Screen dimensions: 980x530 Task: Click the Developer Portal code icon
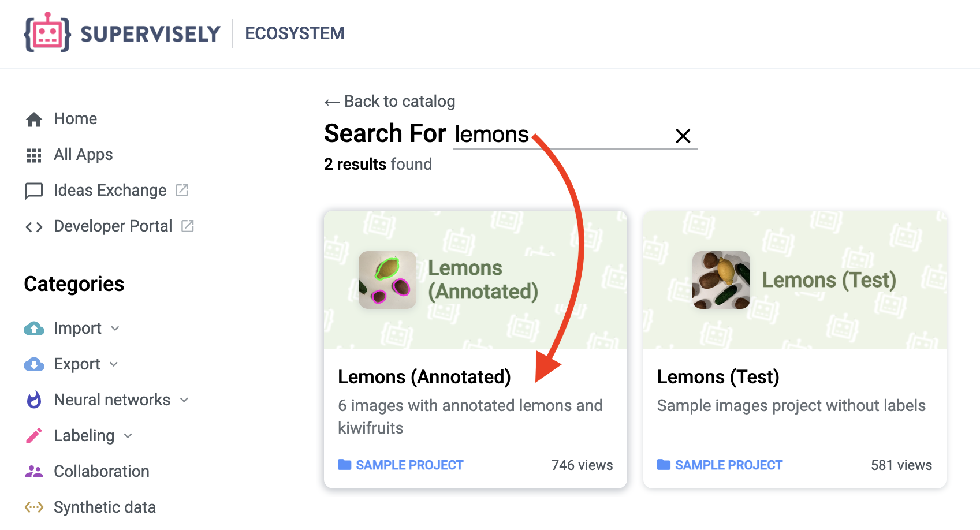pos(34,227)
